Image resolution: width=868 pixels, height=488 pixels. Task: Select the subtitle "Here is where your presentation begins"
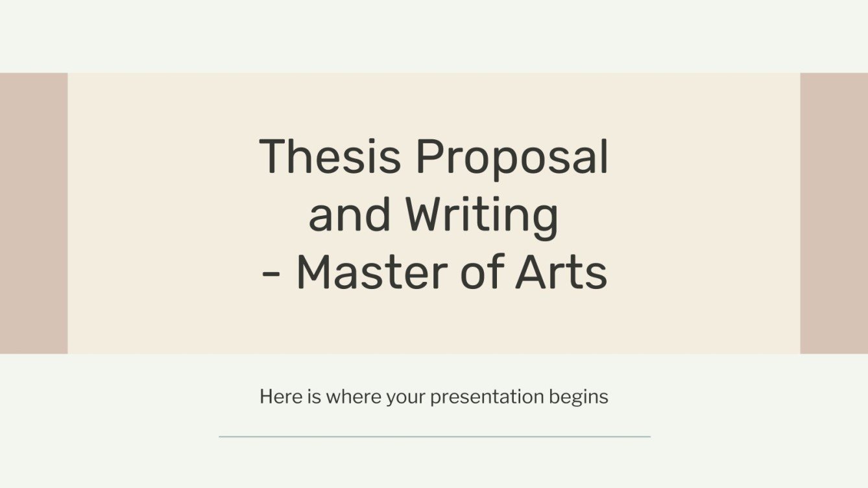[433, 397]
